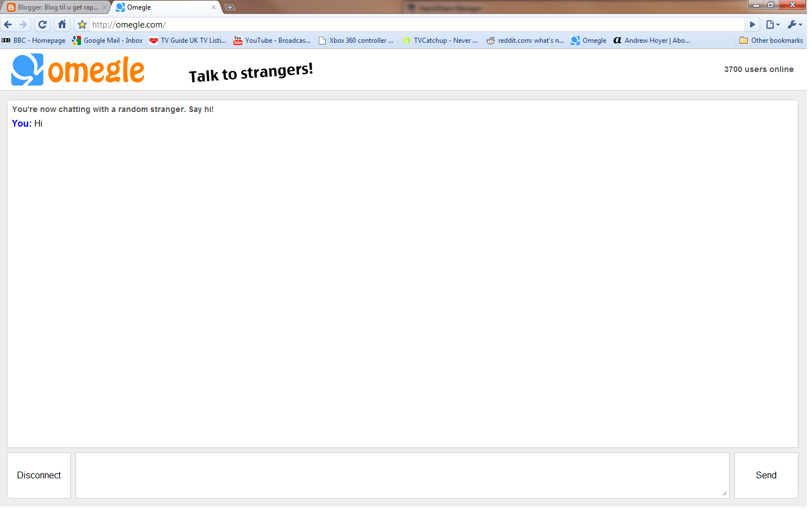Close the Blogger tab
Viewport: 812px width, 511px height.
[x=104, y=7]
